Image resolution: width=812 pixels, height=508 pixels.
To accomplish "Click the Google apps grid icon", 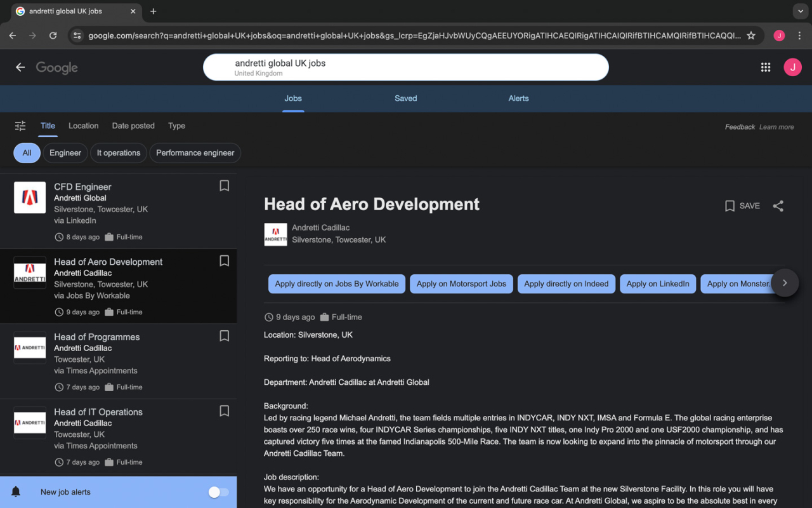I will click(766, 67).
